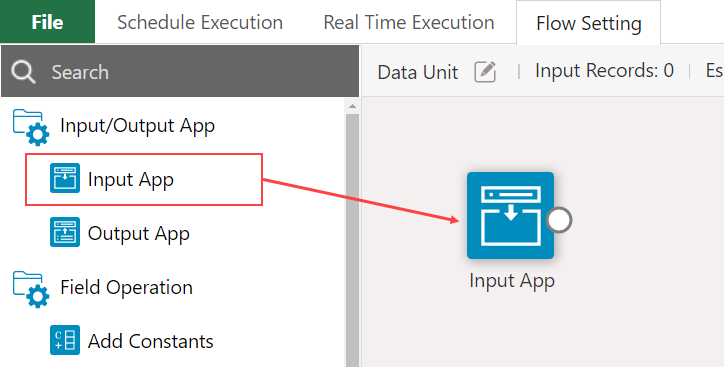Click the Input Records: 0 text

pos(604,70)
